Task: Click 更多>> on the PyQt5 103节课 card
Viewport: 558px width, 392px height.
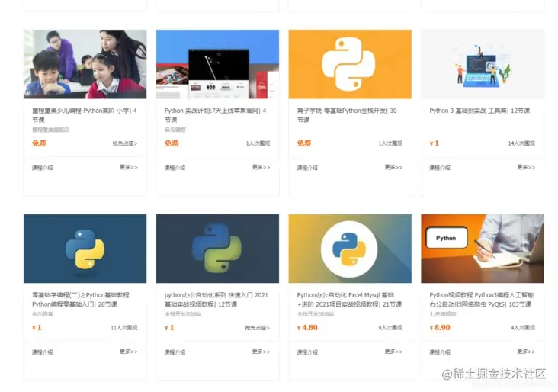Action: tap(526, 352)
